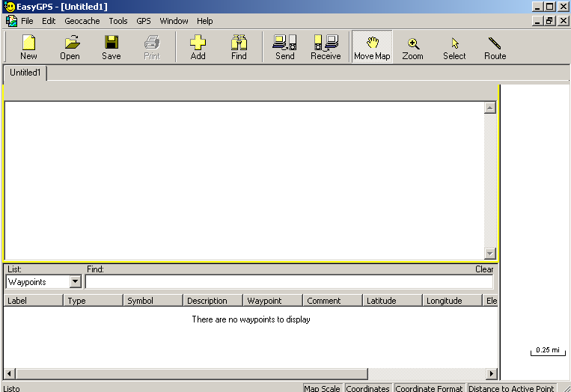This screenshot has height=392, width=571.
Task: Restore the inner document window
Action: point(549,21)
